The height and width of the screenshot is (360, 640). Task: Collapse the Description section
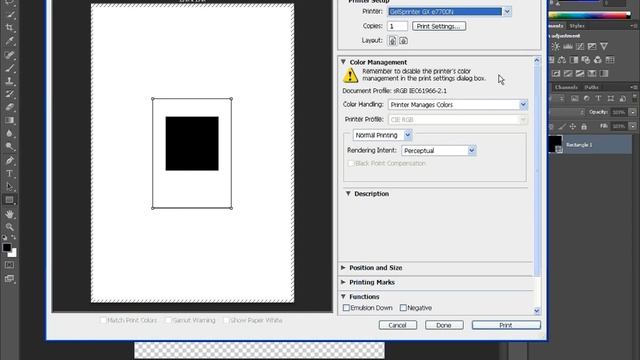[348, 193]
